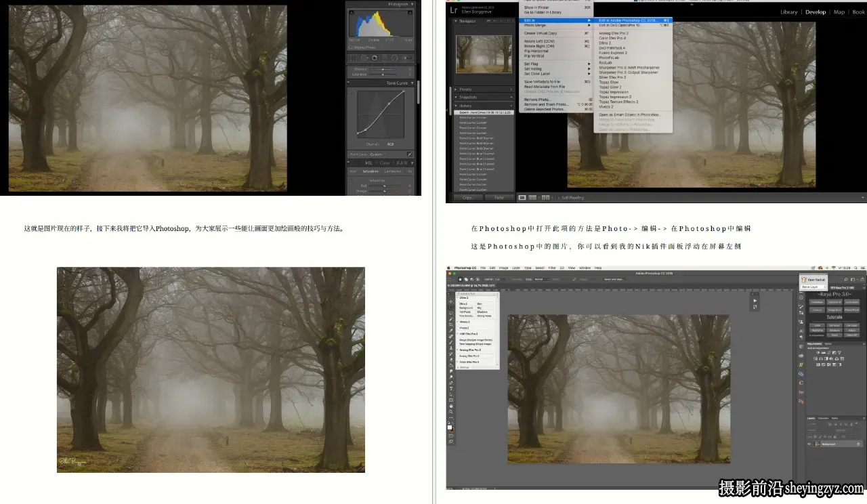Toggle the Tone Curve panel switch
This screenshot has width=867, height=504.
(348, 83)
